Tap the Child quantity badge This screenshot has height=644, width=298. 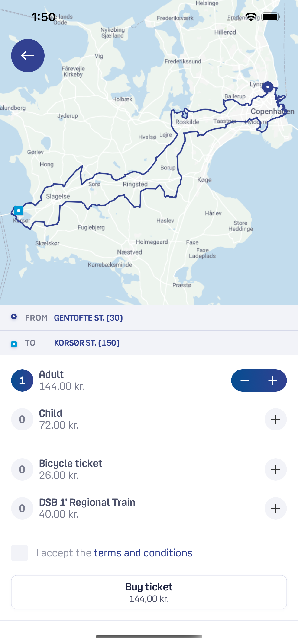[x=22, y=419]
